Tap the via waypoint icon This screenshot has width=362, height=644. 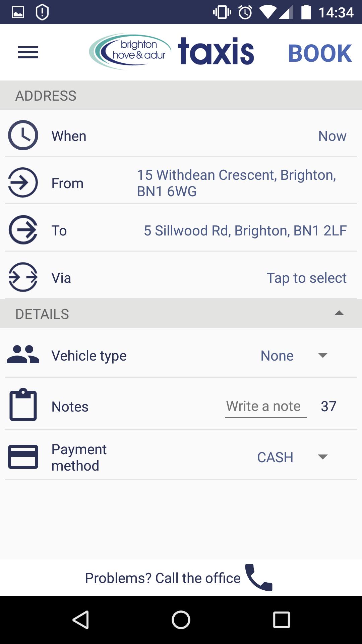23,277
